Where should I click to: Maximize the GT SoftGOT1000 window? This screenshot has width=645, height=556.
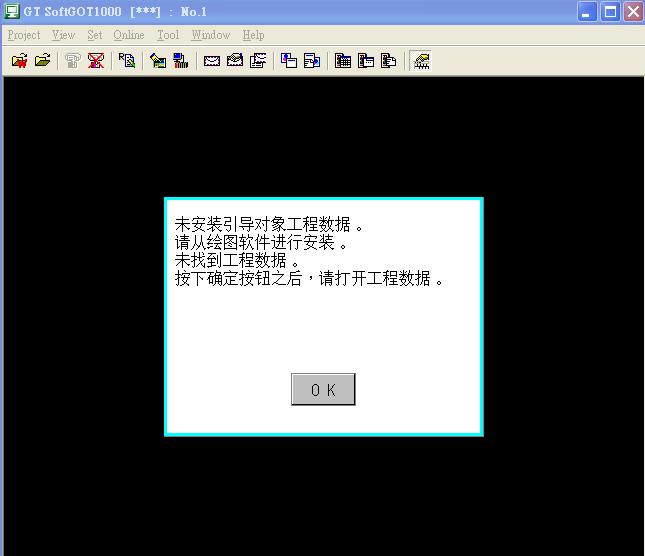(610, 12)
